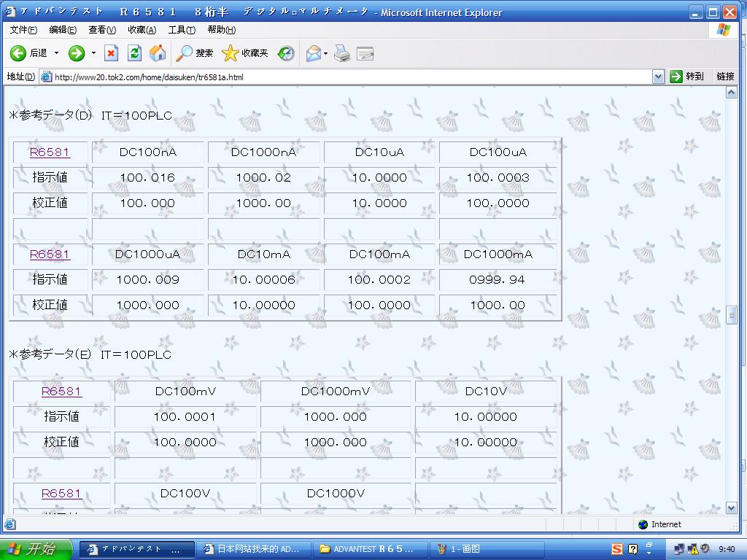Open the 帮助(H) menu
Screen dimensions: 747x560
tap(222, 30)
